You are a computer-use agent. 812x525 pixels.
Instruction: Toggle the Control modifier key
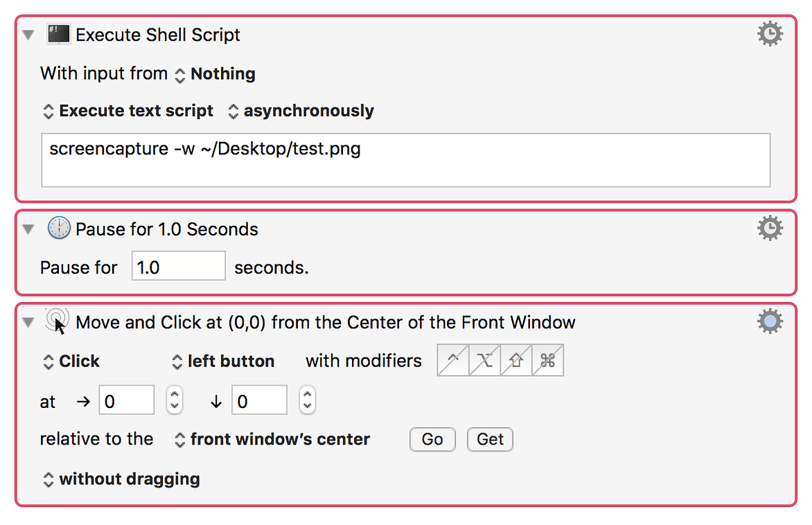(x=453, y=361)
